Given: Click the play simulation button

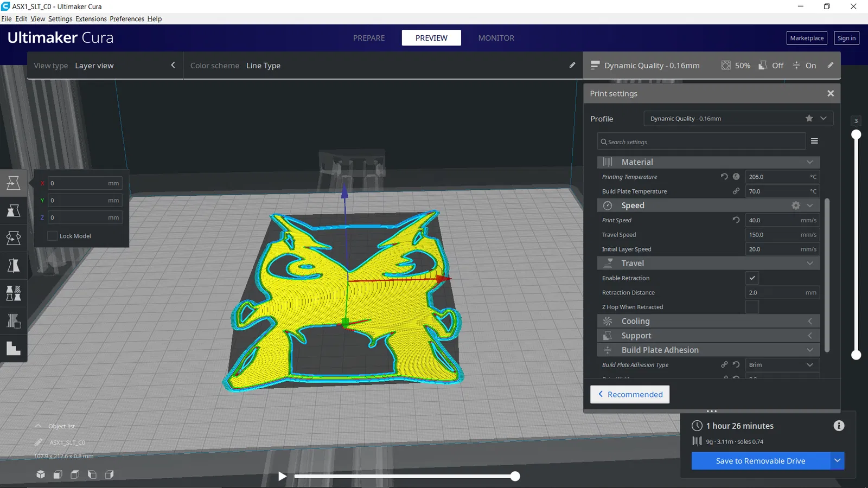Looking at the screenshot, I should 282,476.
